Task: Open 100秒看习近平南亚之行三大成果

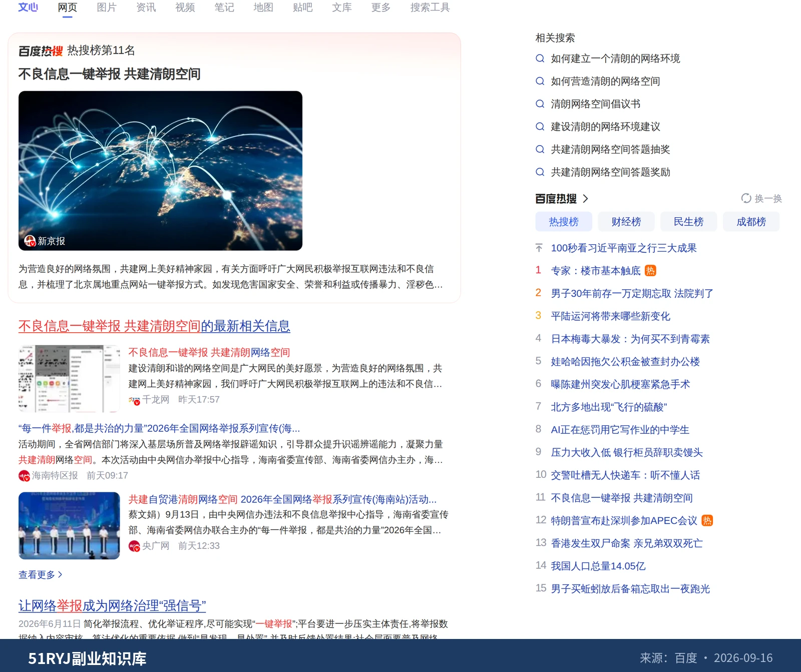Action: click(x=624, y=248)
